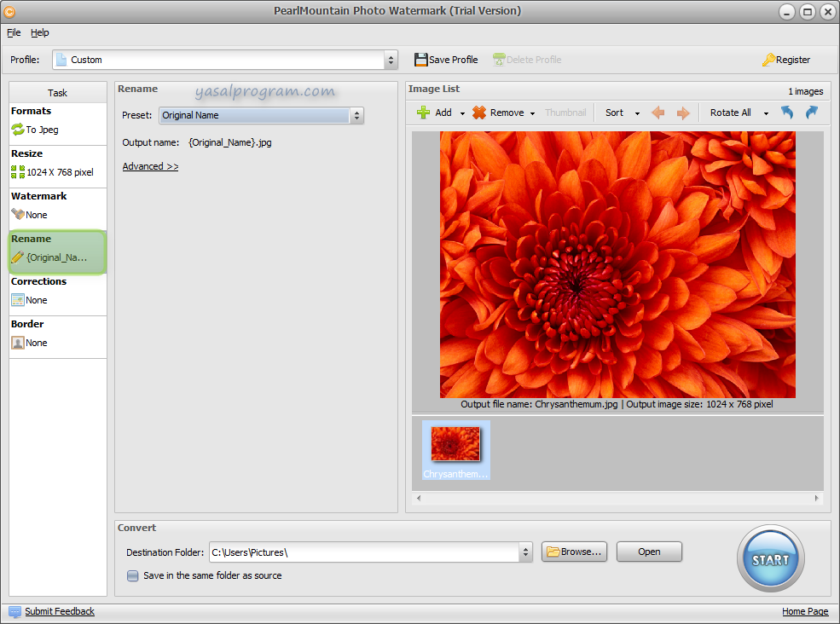Click the Save Profile floppy icon
Viewport: 840px width, 624px height.
421,60
